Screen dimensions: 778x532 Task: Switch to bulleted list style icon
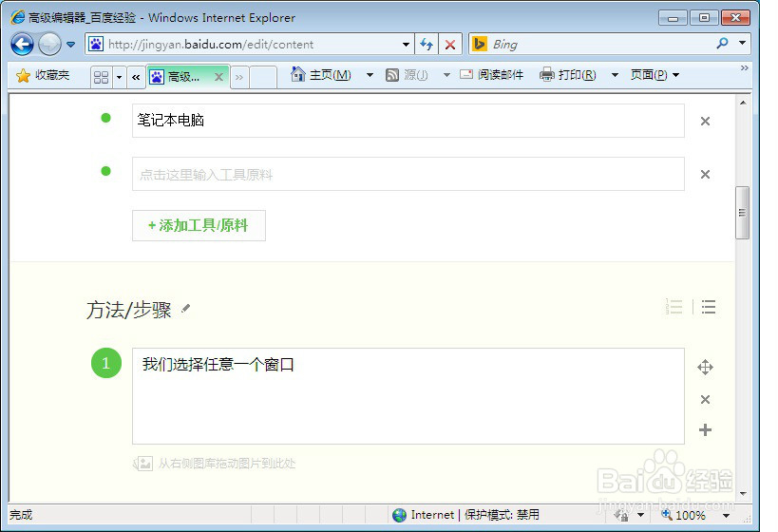coord(709,307)
